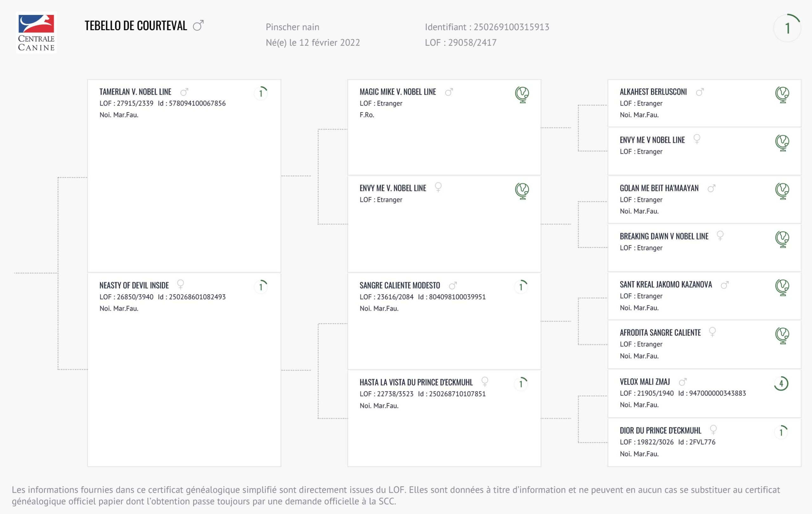This screenshot has height=514, width=812.
Task: Click the globe icon for Breaking Dawn V Nobel Line
Action: pyautogui.click(x=782, y=239)
